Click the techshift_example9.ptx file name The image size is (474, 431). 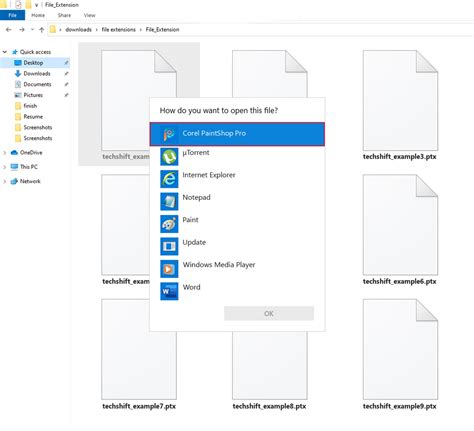tap(400, 406)
